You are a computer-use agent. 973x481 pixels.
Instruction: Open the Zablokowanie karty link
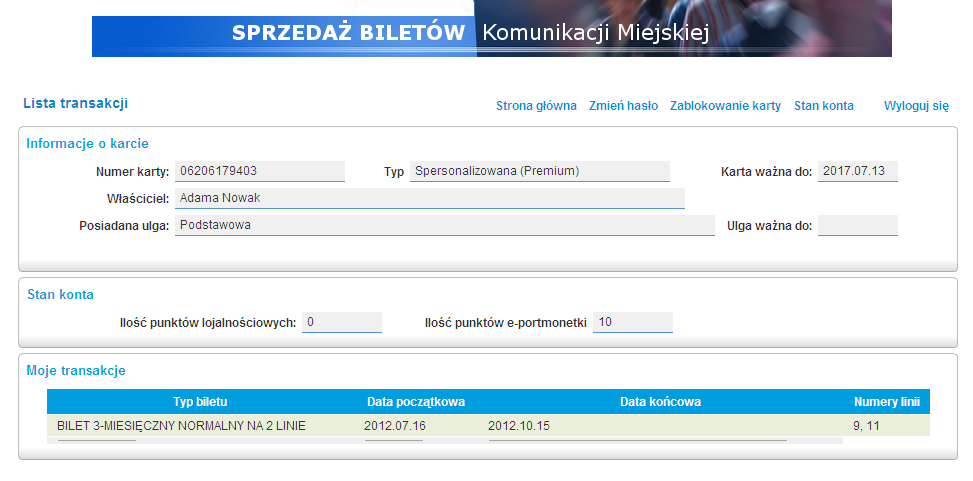pyautogui.click(x=725, y=106)
